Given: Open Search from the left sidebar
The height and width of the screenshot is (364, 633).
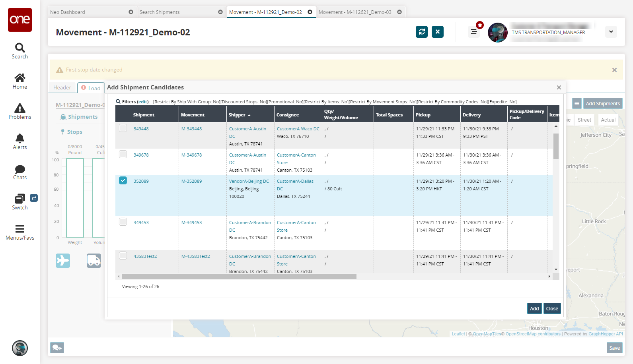Looking at the screenshot, I should [20, 51].
